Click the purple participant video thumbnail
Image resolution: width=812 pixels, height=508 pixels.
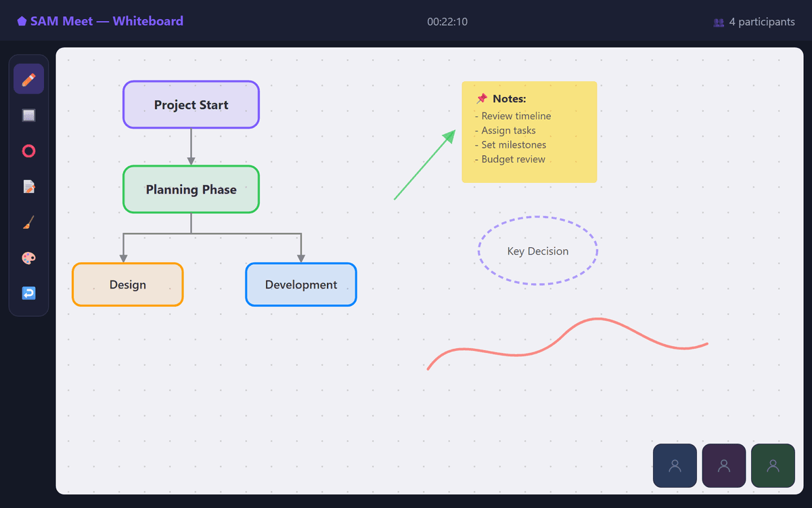pyautogui.click(x=724, y=465)
